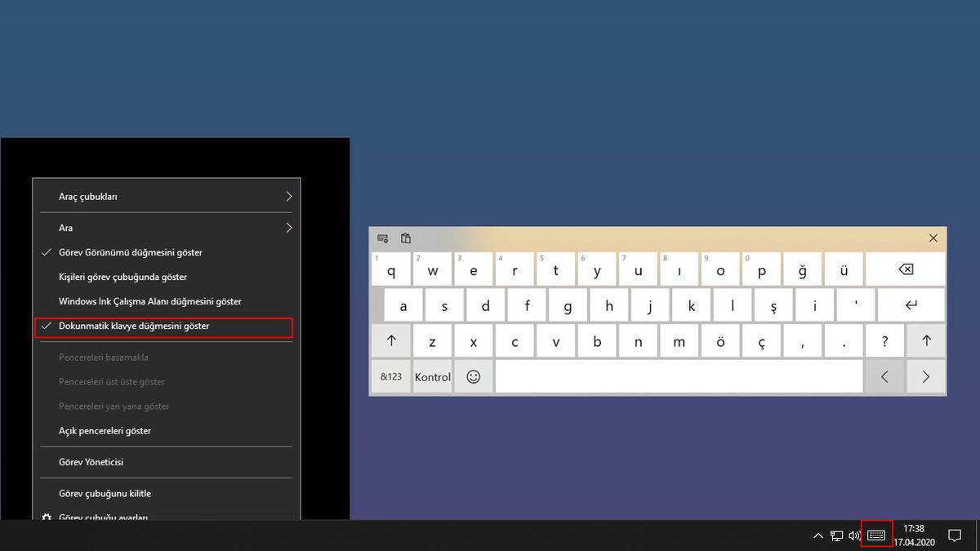The width and height of the screenshot is (980, 551).
Task: Click the touch keyboard icon in system tray
Action: (875, 535)
